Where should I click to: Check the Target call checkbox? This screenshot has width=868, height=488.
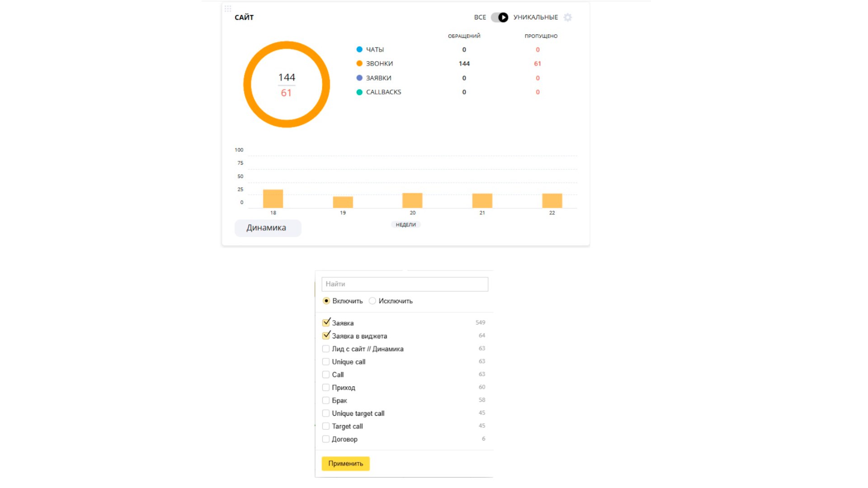tap(325, 426)
